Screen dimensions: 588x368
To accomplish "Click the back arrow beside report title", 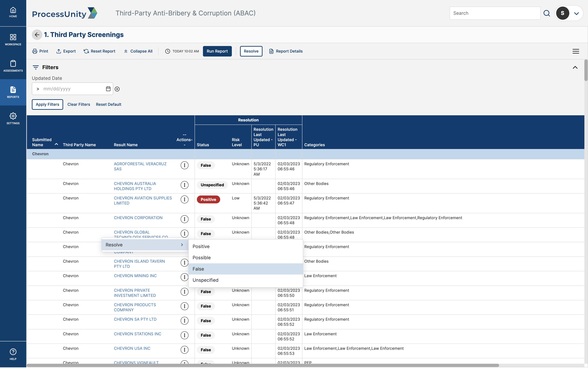I will (37, 34).
